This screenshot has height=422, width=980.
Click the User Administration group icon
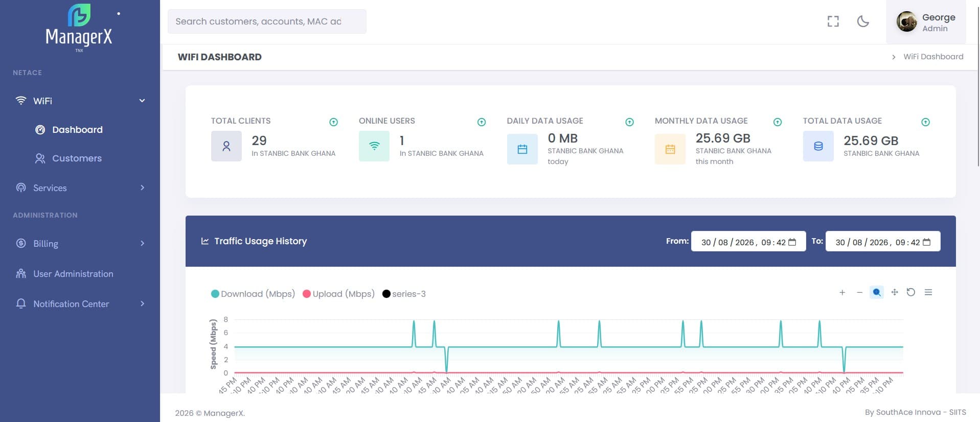(x=21, y=274)
